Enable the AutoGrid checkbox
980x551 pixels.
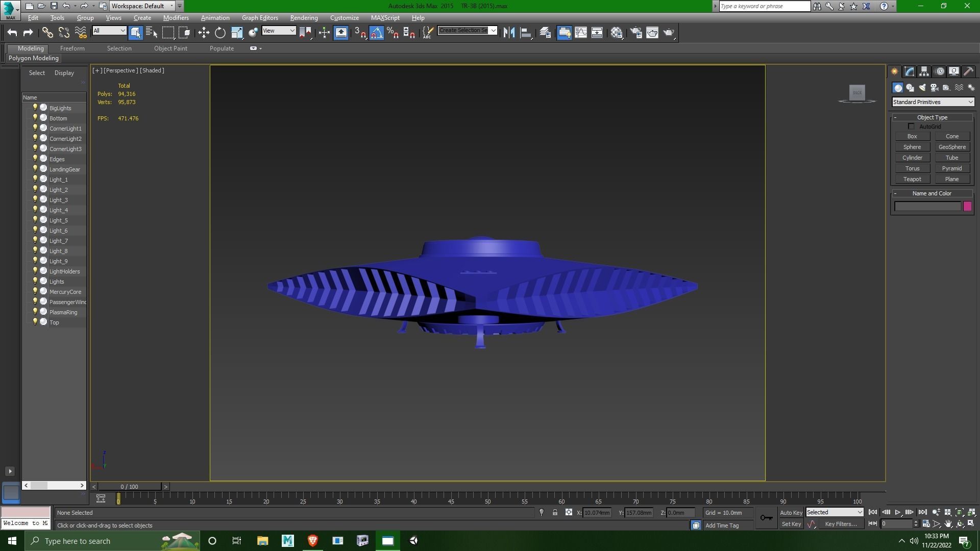(x=911, y=127)
